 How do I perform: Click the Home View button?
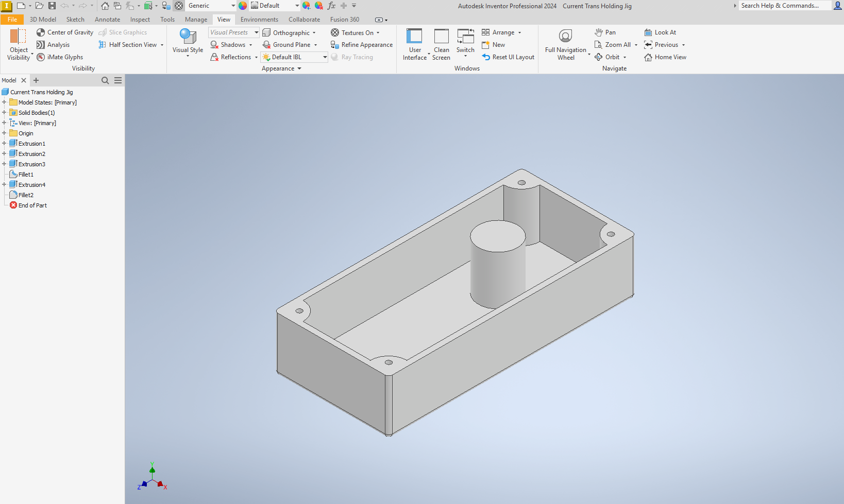coord(665,57)
